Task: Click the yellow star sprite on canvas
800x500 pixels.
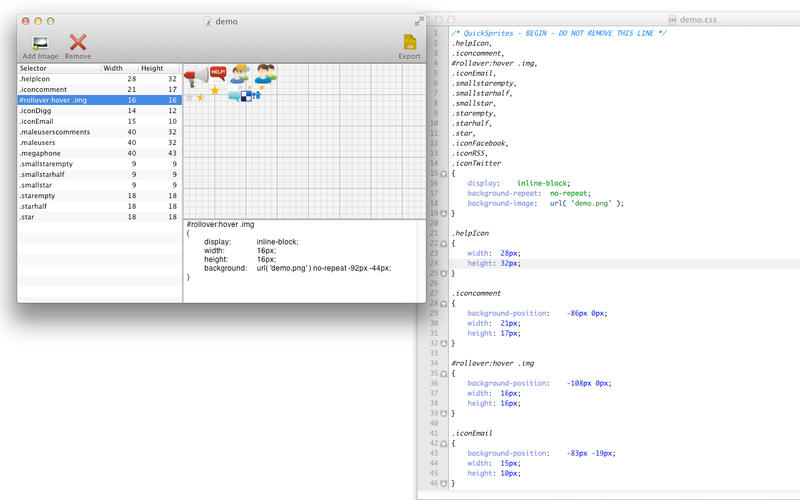Action: [x=213, y=91]
